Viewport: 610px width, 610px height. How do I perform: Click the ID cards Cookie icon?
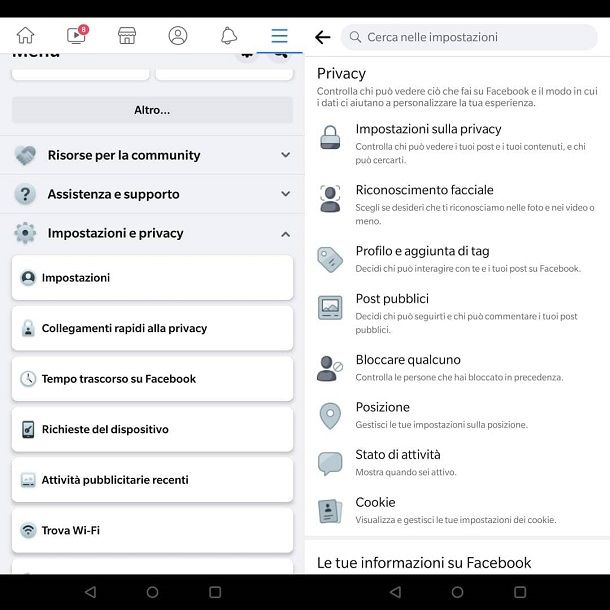click(x=330, y=511)
